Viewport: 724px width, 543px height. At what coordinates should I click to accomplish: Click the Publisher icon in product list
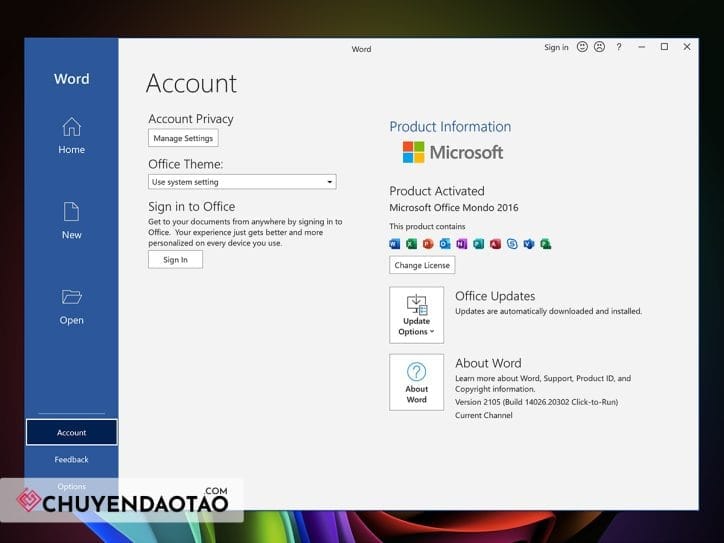(x=478, y=243)
